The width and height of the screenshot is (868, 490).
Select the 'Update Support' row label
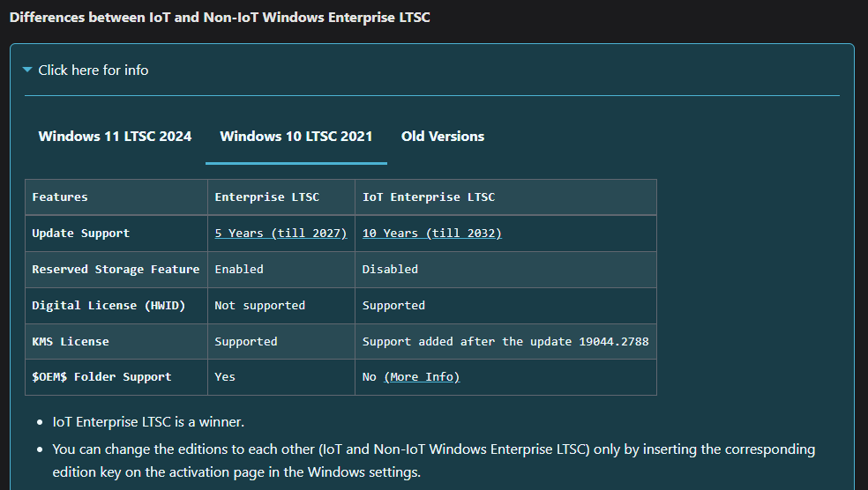pyautogui.click(x=80, y=234)
